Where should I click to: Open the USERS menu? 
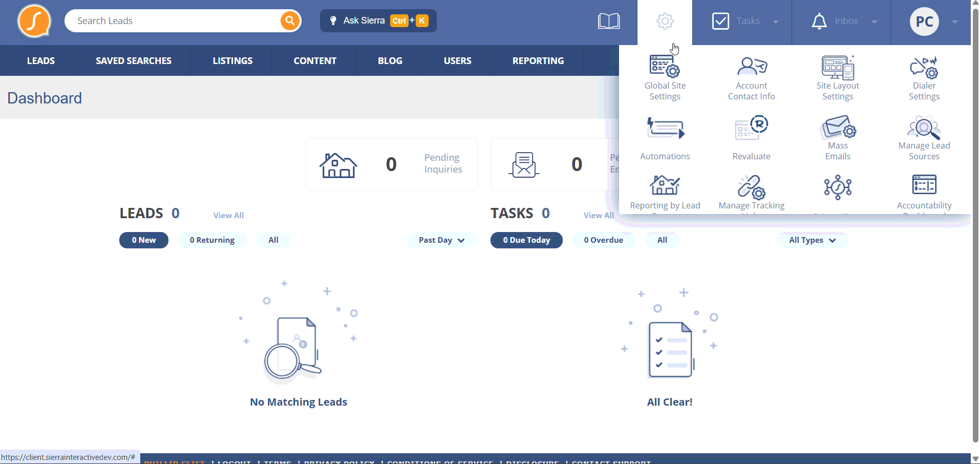pyautogui.click(x=457, y=60)
